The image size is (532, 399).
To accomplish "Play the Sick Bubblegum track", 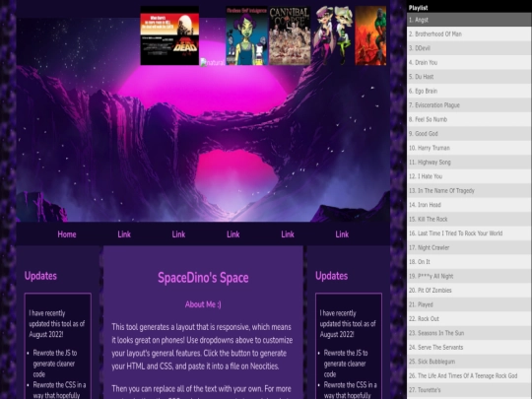I will (x=469, y=362).
